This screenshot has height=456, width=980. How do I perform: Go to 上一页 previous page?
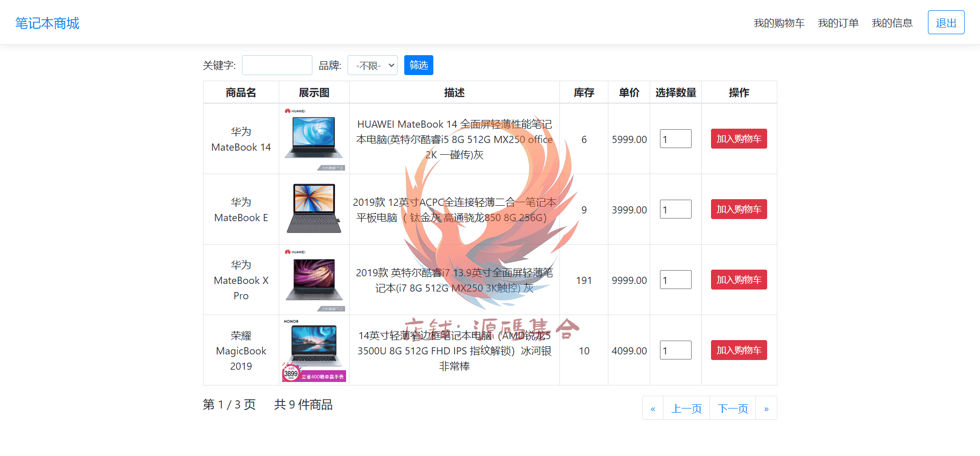(x=687, y=408)
